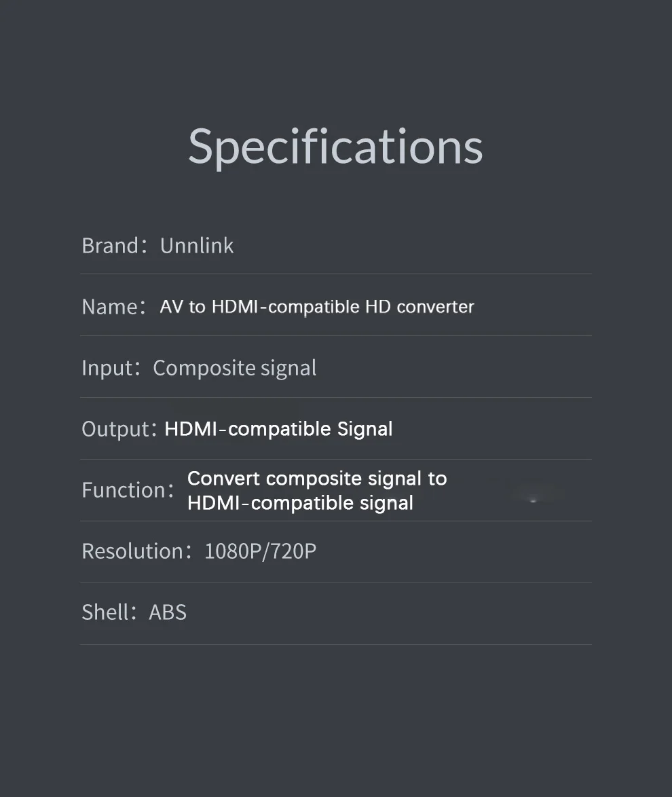
Task: Click the ABS shell value
Action: coord(168,612)
